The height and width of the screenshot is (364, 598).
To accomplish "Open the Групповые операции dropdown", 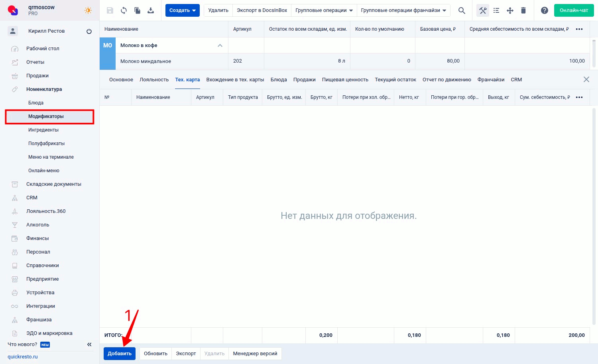I will [323, 10].
